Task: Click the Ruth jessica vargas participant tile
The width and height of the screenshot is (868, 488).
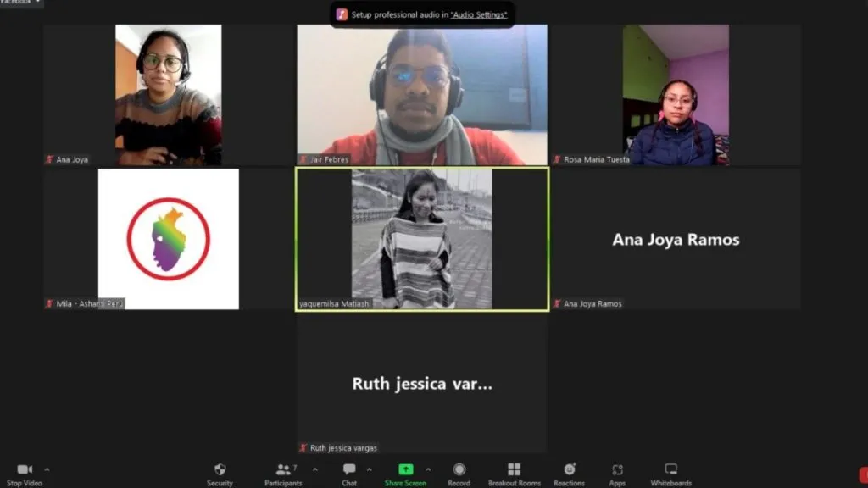Action: (x=421, y=384)
